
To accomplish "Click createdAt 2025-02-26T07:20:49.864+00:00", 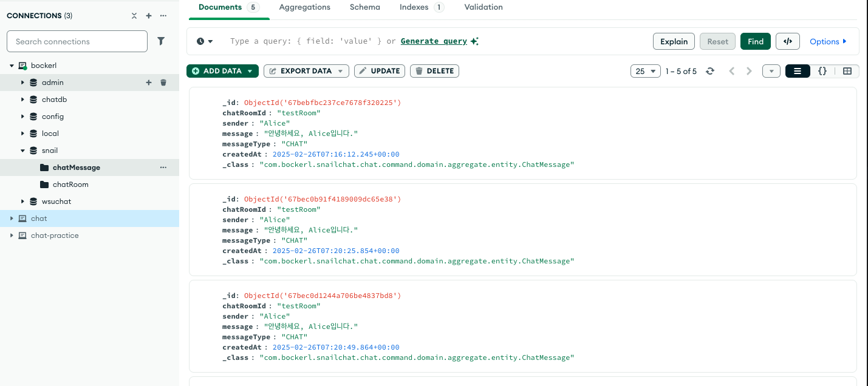I will [336, 347].
